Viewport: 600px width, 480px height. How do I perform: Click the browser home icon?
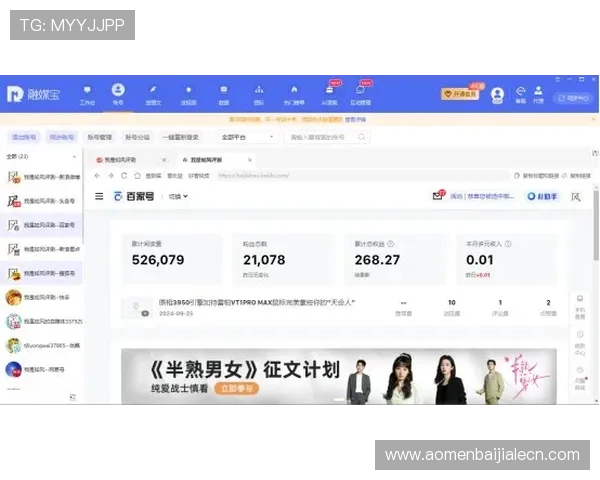coord(137,176)
